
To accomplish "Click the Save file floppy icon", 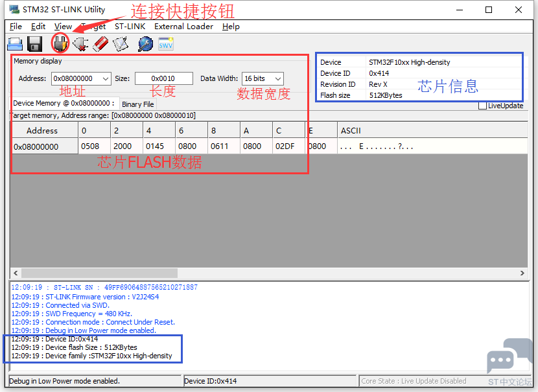I will (x=35, y=44).
